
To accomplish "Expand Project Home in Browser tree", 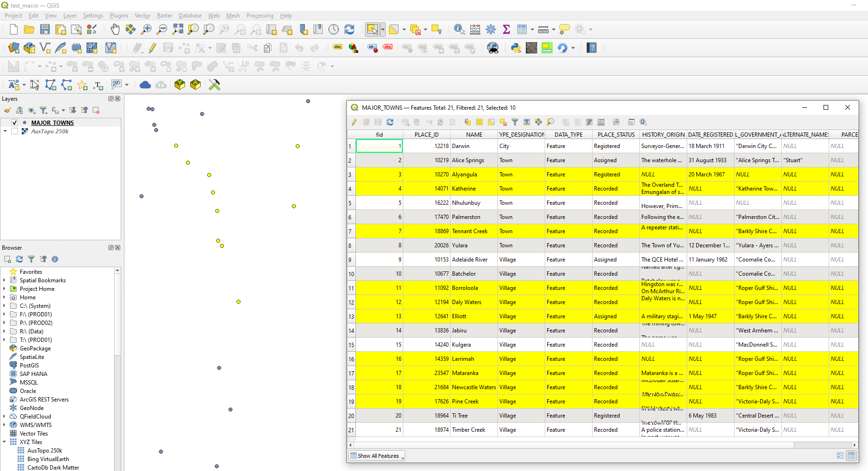I will coord(4,289).
